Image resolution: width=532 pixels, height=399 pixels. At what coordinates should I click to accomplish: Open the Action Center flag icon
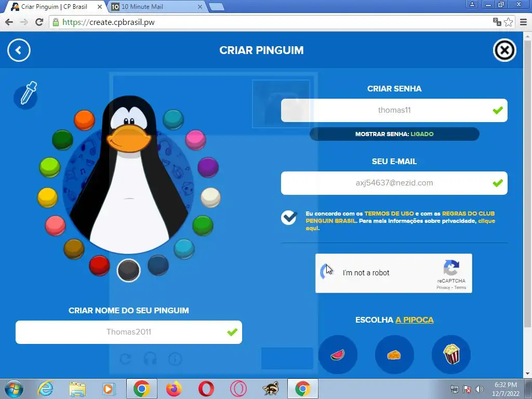pos(467,389)
